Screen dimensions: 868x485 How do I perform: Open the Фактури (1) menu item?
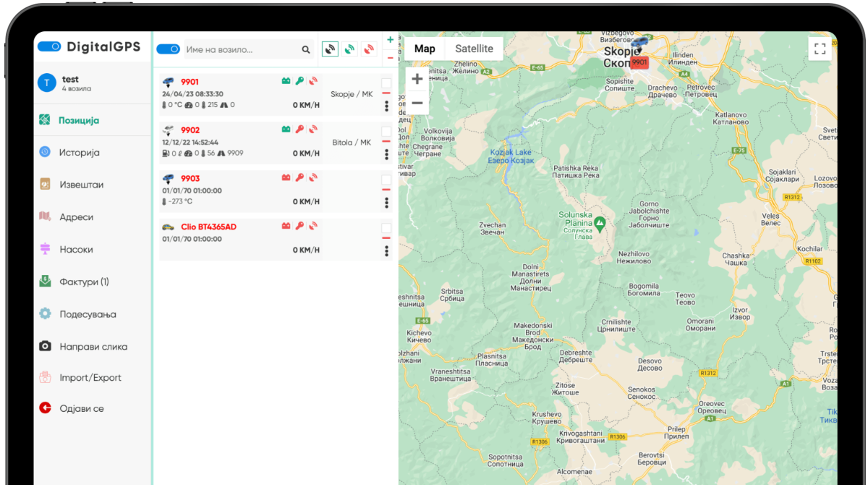[84, 282]
